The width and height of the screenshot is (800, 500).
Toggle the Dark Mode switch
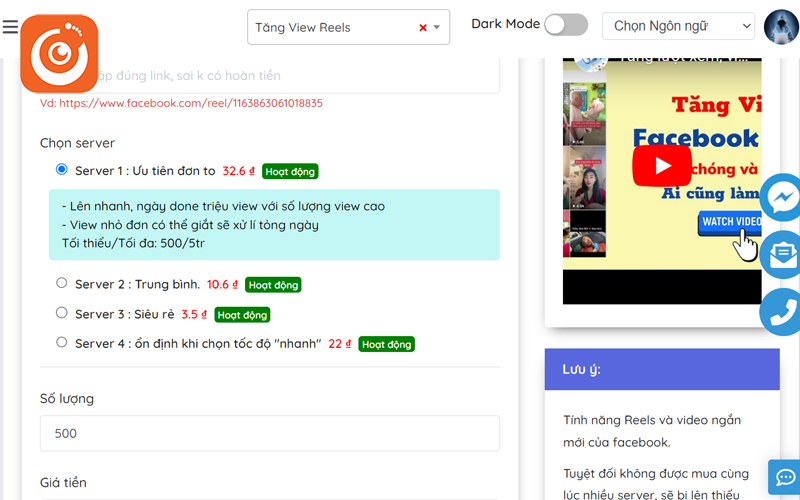pyautogui.click(x=566, y=24)
